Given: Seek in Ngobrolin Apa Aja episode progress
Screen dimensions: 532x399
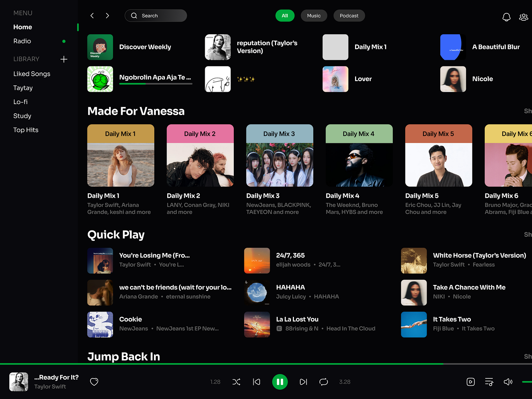Looking at the screenshot, I should click(x=156, y=84).
